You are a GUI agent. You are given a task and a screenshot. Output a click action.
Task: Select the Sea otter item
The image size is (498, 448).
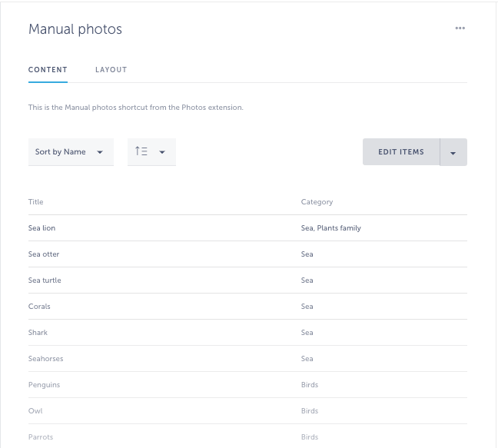[247, 254]
